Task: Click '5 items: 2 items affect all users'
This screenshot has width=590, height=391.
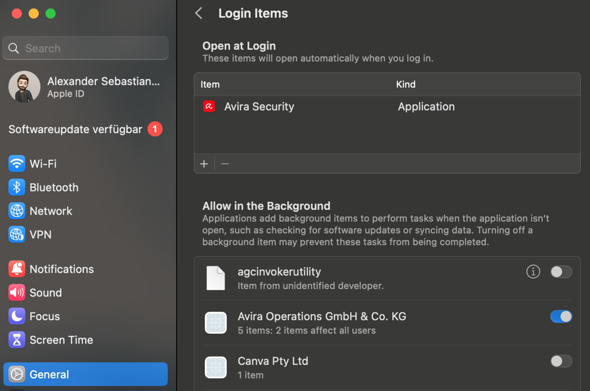Action: pos(307,330)
